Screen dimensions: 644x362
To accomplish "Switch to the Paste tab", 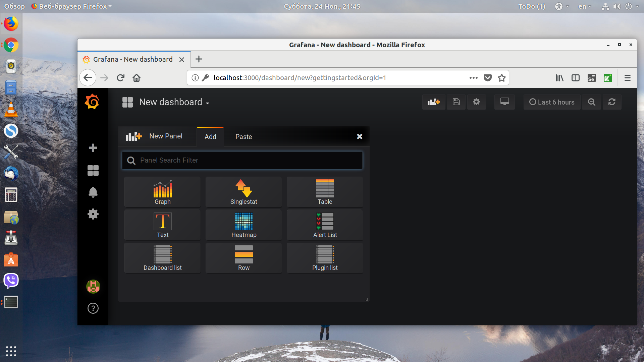I will click(244, 137).
